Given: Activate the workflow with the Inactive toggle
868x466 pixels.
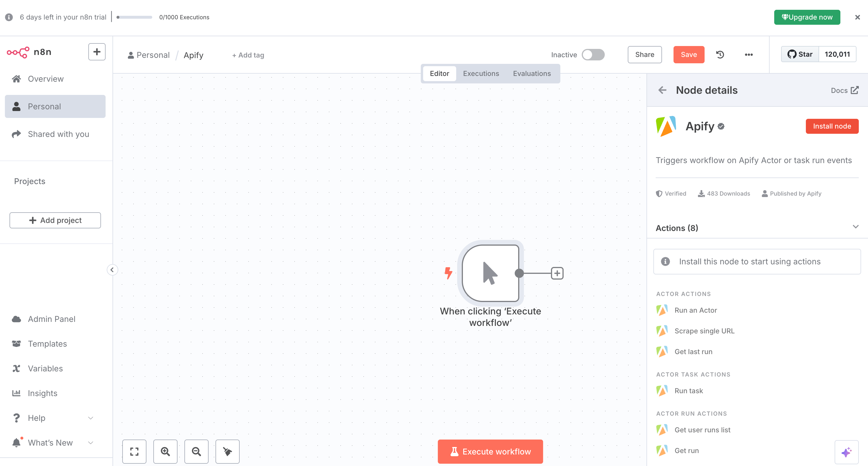Looking at the screenshot, I should point(593,54).
